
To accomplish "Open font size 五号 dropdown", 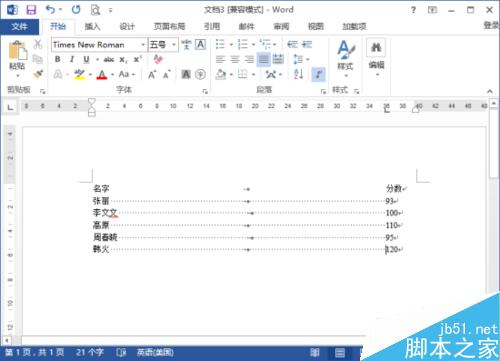I will pos(174,45).
